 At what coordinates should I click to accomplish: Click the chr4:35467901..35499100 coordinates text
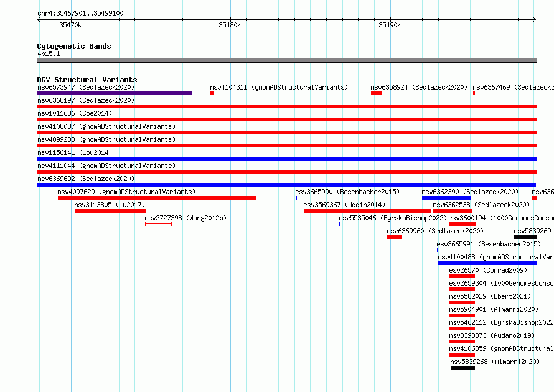click(x=80, y=14)
